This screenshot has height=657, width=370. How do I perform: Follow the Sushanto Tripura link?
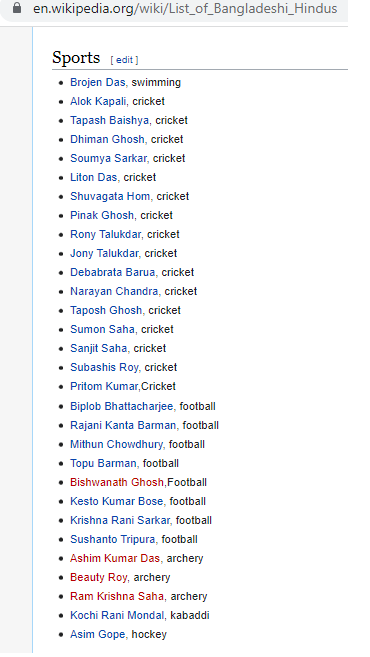pos(112,539)
